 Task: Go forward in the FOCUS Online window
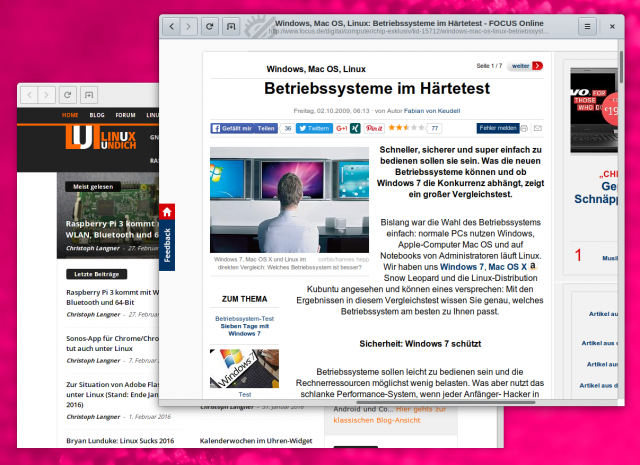pos(189,27)
